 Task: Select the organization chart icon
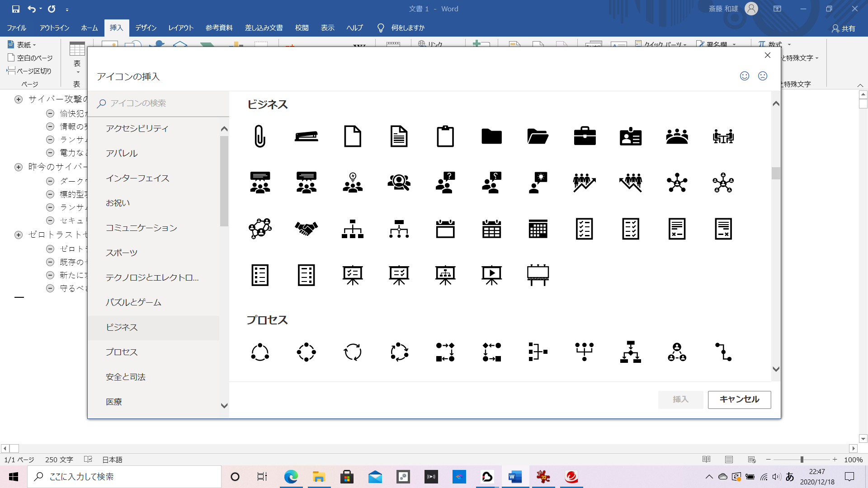352,229
